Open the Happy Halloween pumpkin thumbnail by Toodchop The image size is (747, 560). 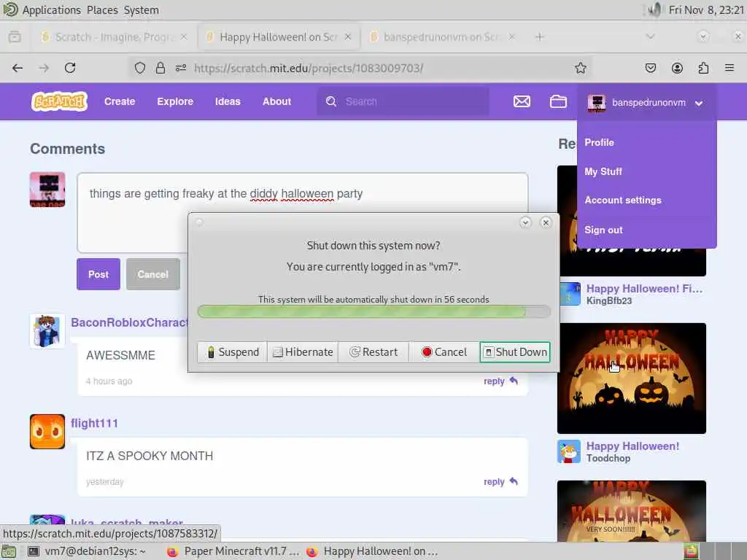[x=632, y=378]
